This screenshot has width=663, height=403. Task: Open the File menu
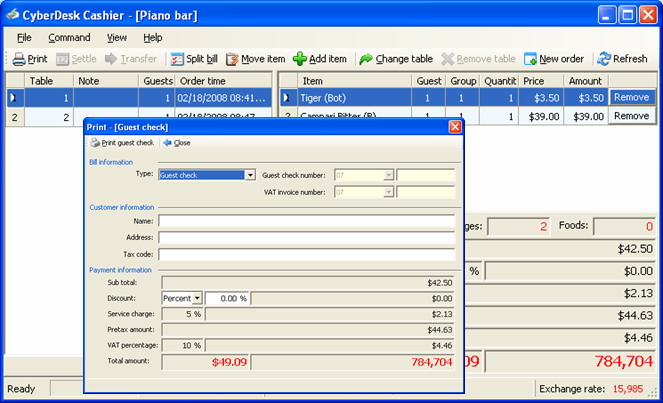pos(24,37)
